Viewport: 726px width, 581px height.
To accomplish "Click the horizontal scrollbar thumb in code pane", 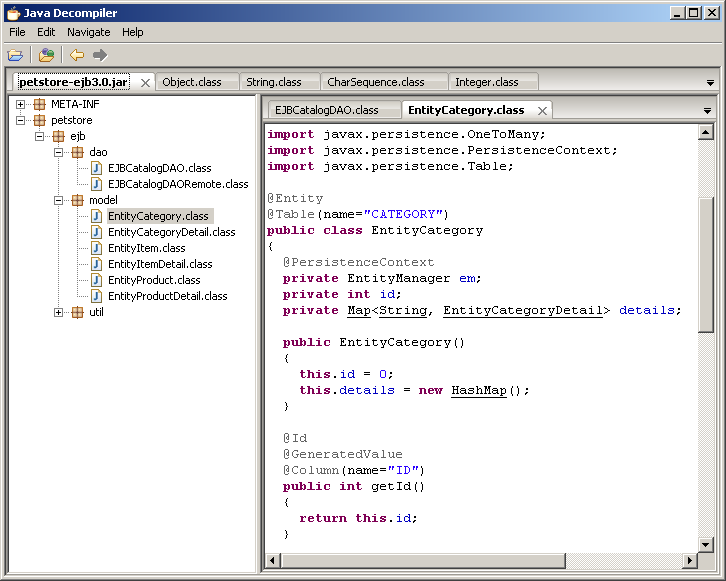I will 423,561.
